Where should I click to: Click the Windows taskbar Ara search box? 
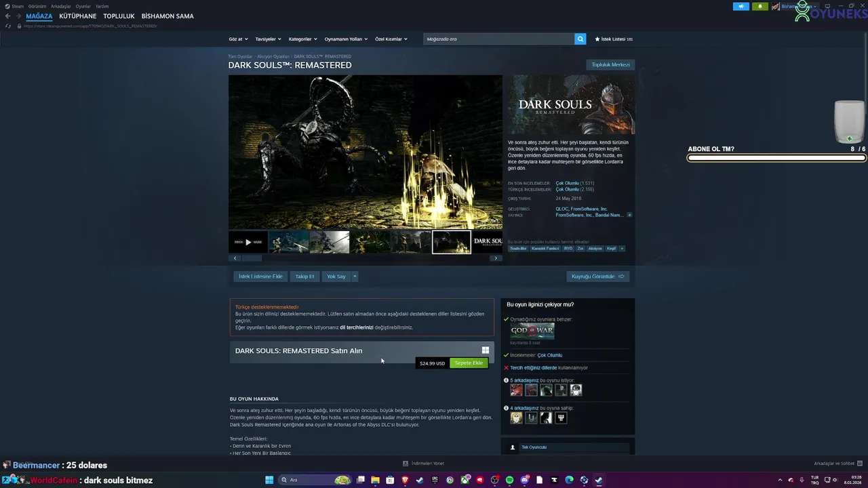(315, 480)
